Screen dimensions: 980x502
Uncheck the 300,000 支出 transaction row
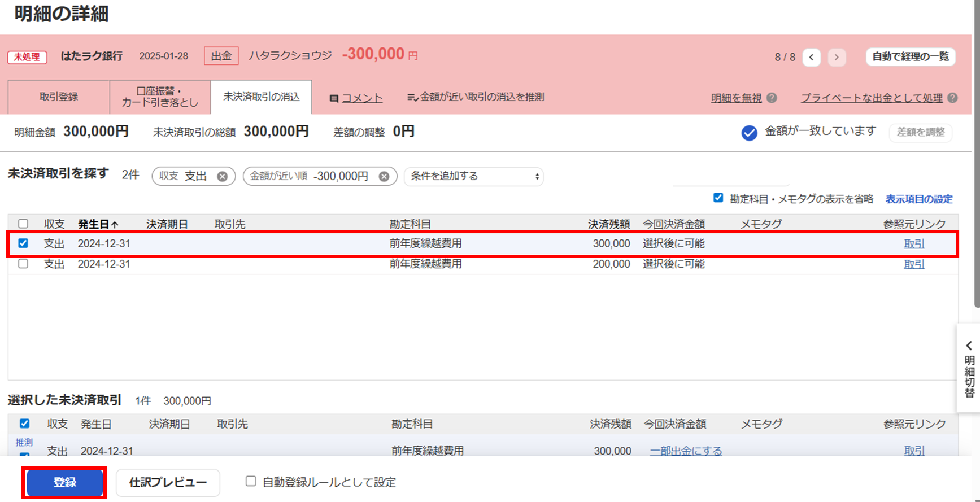(23, 243)
